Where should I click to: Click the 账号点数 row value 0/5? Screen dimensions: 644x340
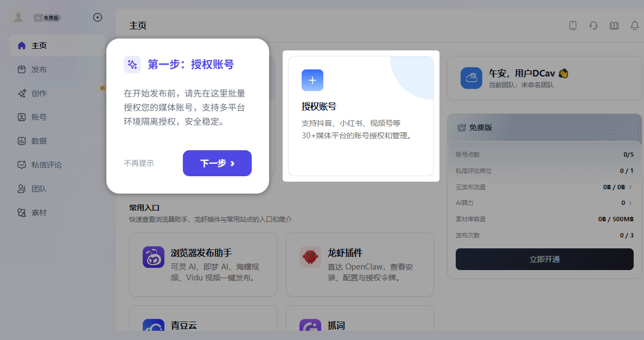tap(628, 155)
